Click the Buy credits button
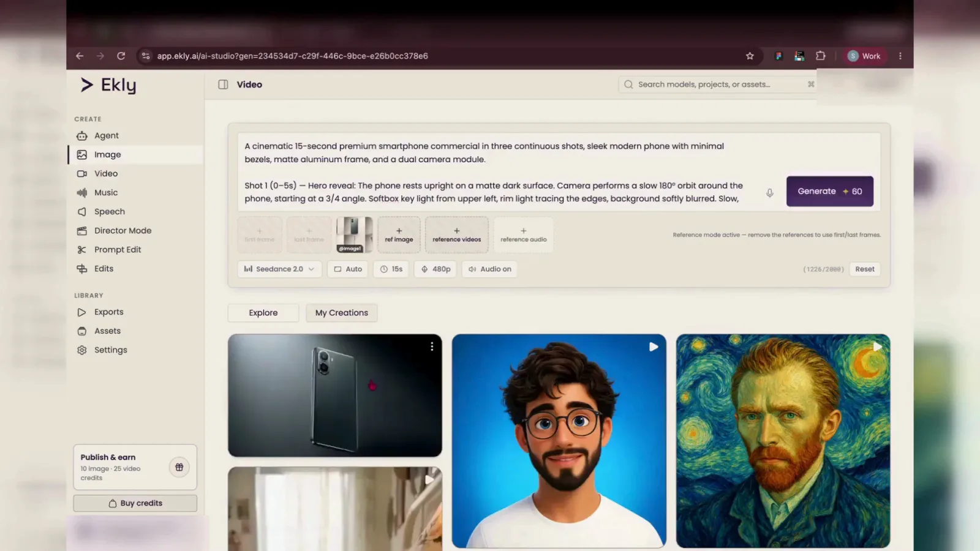980x551 pixels. (135, 503)
